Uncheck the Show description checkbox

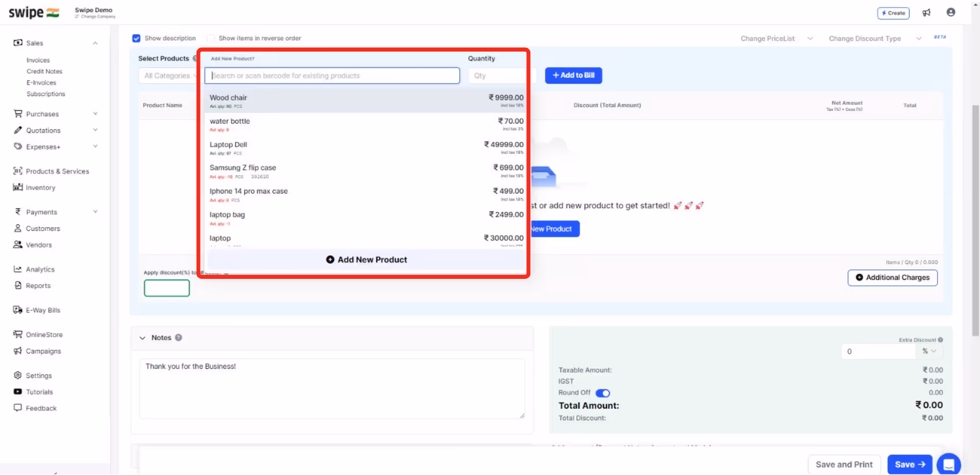[136, 38]
